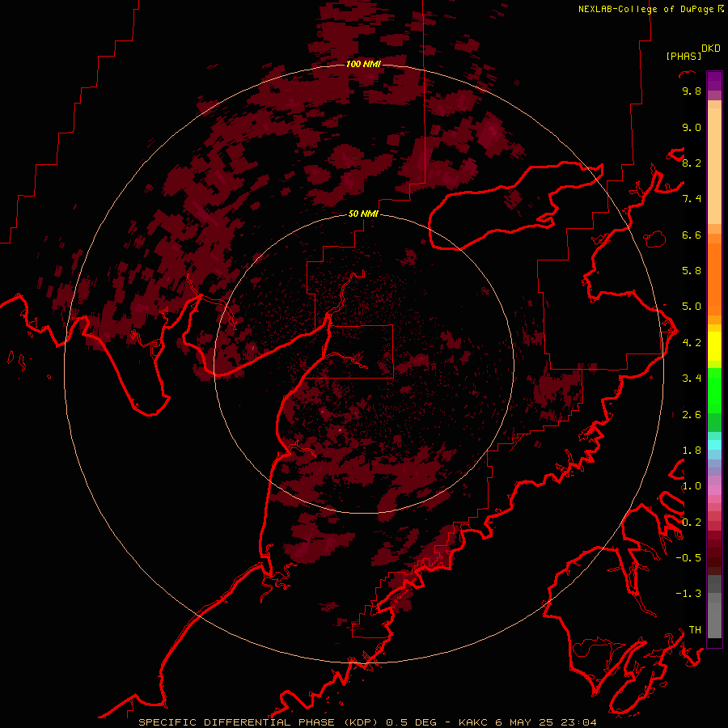Click the 6.6 scale value
The image size is (728, 728).
[x=692, y=235]
